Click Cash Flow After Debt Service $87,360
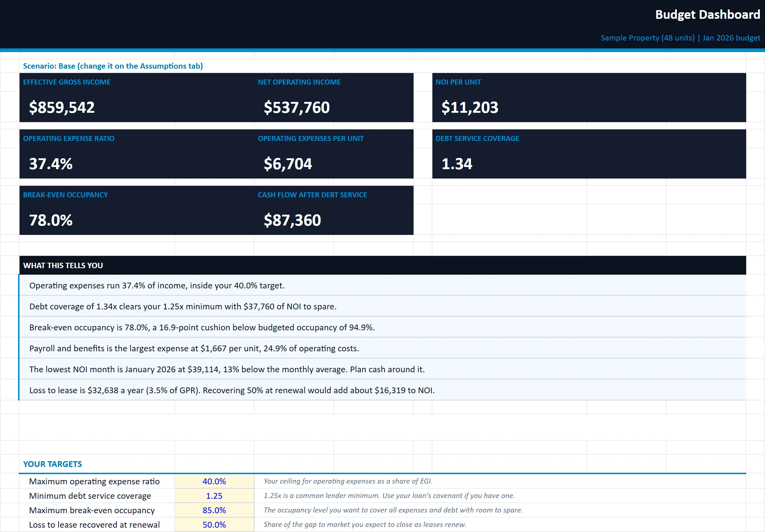 click(292, 220)
